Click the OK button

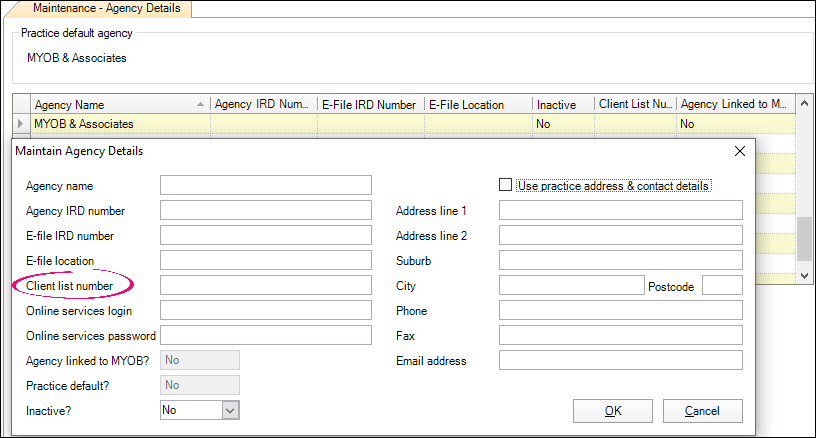(x=613, y=411)
